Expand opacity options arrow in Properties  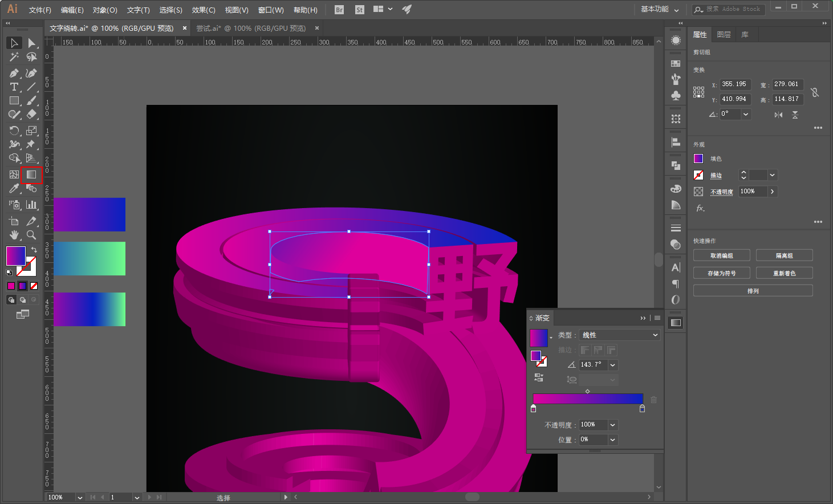tap(773, 192)
